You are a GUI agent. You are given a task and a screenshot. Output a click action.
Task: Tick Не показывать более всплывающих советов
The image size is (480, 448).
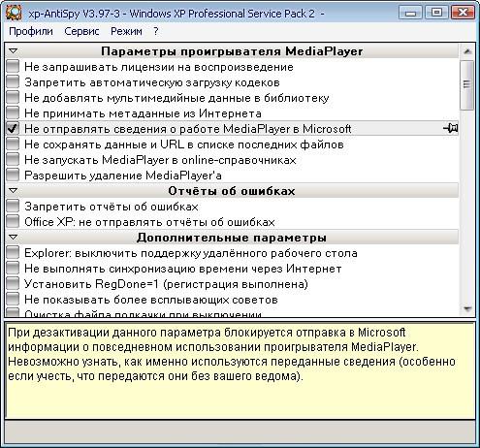pyautogui.click(x=13, y=300)
